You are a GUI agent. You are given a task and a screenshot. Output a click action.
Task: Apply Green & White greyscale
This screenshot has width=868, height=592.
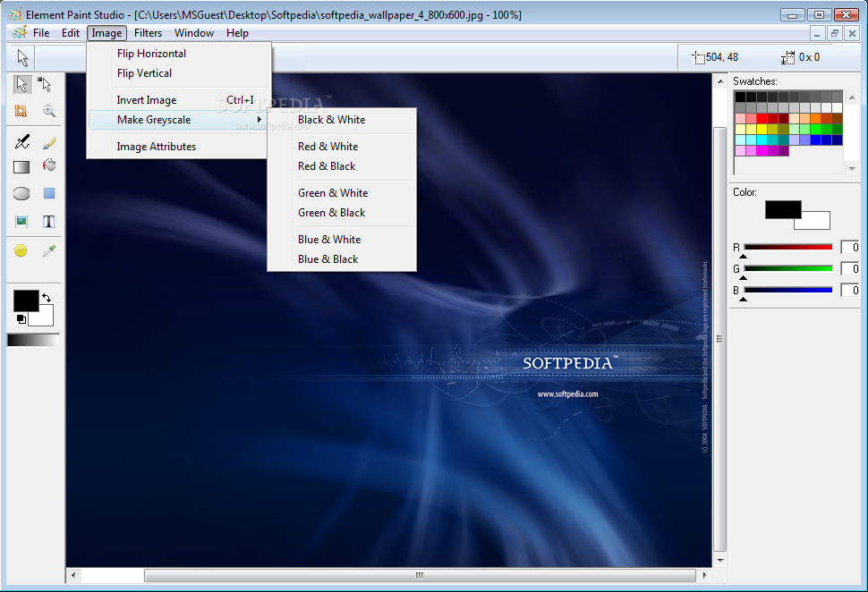click(x=342, y=193)
